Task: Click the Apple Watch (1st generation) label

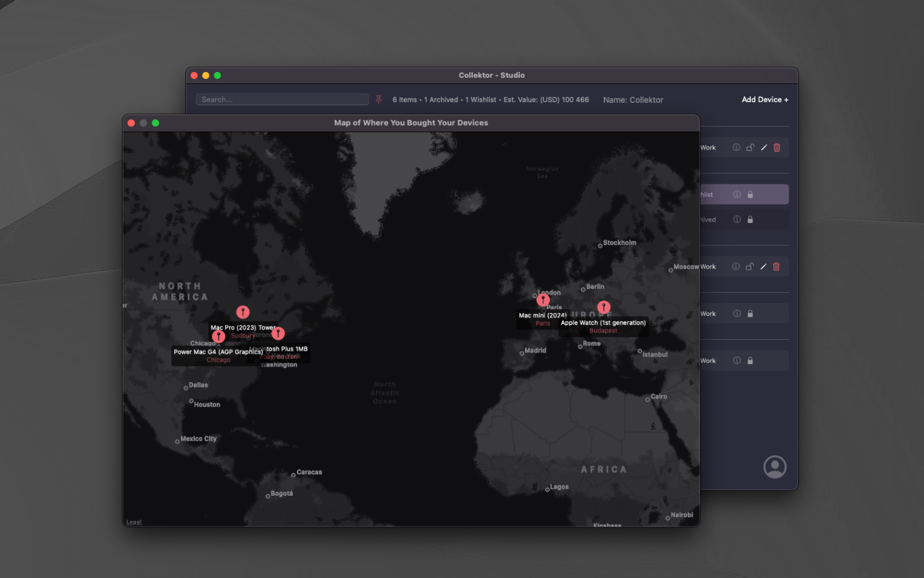Action: (x=603, y=323)
